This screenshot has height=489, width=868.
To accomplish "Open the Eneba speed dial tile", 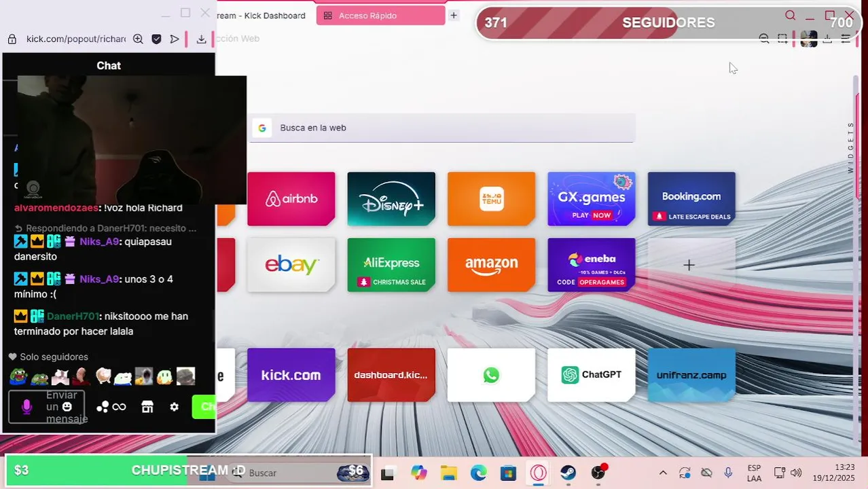I will (592, 264).
